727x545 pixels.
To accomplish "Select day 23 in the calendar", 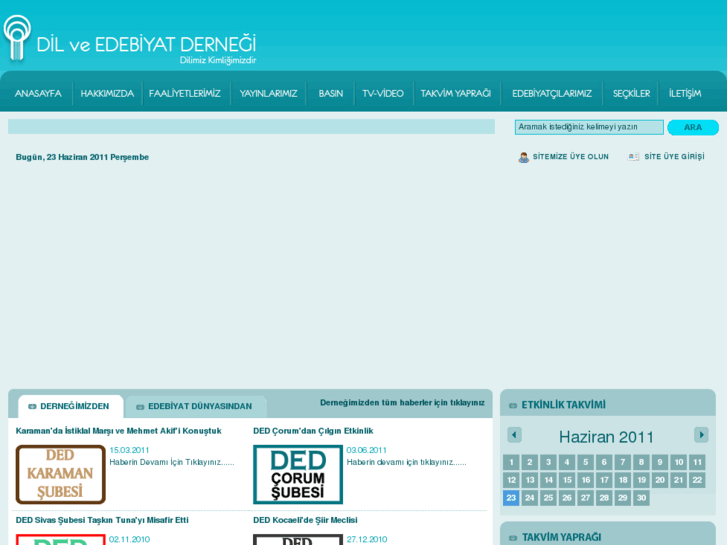I will pyautogui.click(x=511, y=498).
